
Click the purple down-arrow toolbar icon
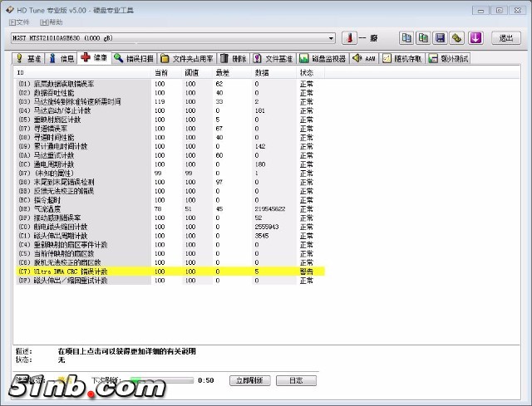point(475,38)
